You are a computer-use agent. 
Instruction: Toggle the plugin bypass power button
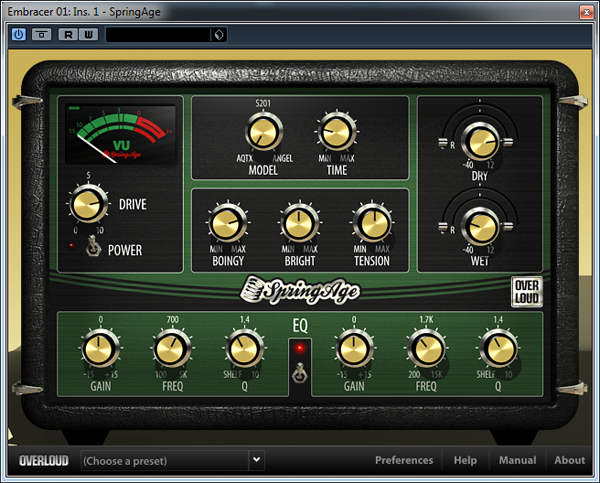[19, 34]
